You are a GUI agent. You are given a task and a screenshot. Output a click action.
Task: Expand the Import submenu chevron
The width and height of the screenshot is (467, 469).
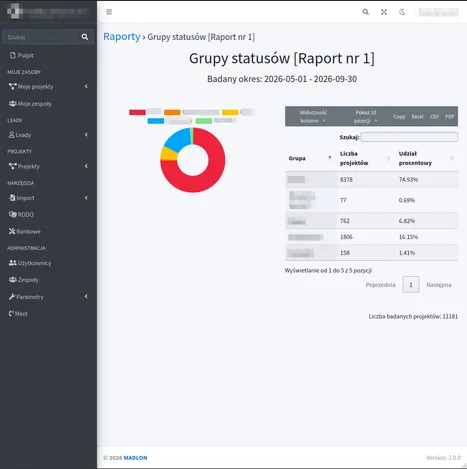click(x=86, y=198)
